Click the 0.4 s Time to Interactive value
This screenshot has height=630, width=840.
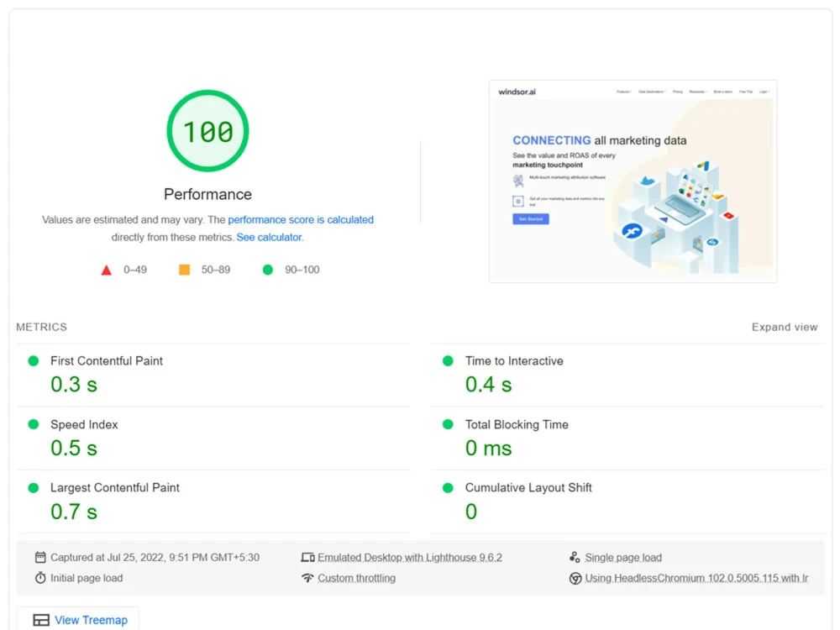point(489,385)
